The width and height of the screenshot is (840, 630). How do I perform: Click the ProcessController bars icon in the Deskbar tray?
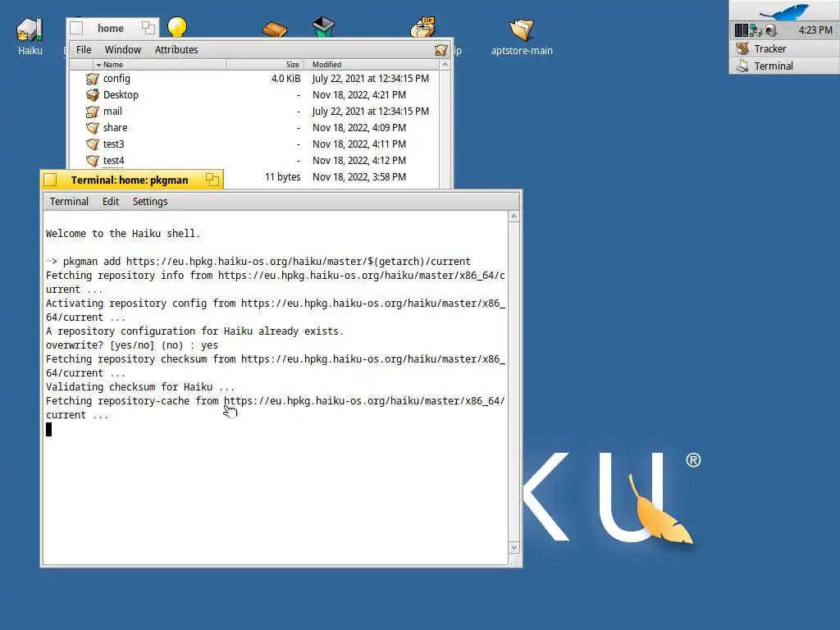click(x=741, y=30)
